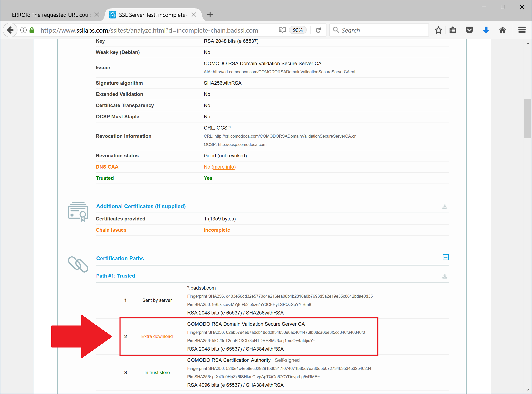The image size is (532, 394).
Task: Click RSA 4096 bits SHA384withRSA text
Action: point(235,385)
